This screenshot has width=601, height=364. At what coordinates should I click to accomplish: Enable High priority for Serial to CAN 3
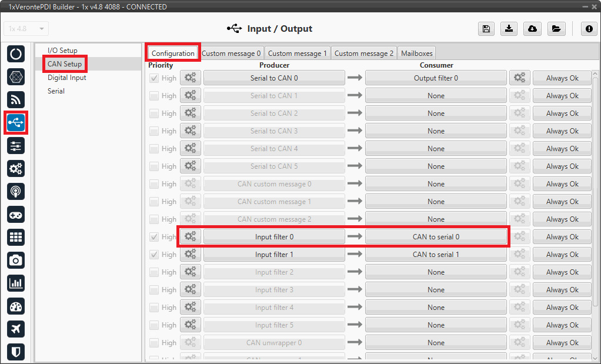click(x=154, y=131)
